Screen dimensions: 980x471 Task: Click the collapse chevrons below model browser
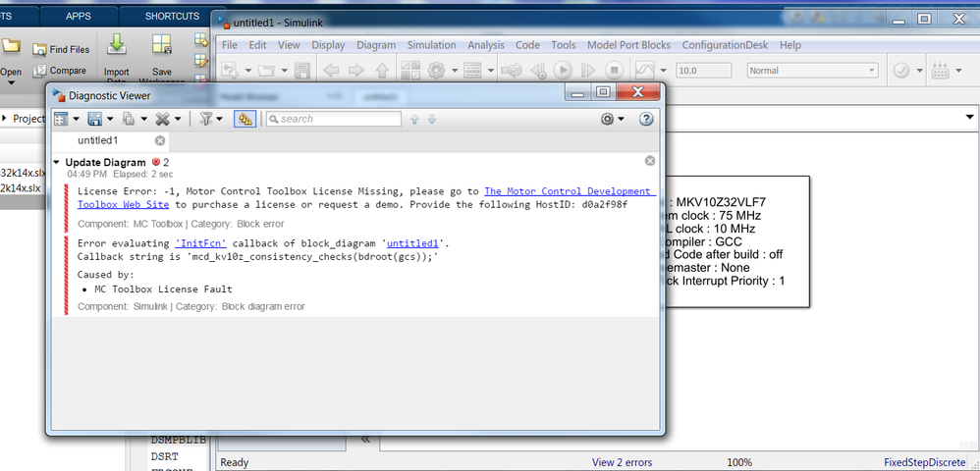point(365,440)
